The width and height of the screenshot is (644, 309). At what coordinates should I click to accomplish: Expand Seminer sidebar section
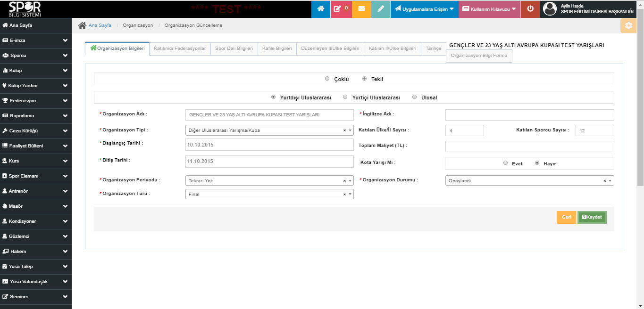[x=36, y=297]
